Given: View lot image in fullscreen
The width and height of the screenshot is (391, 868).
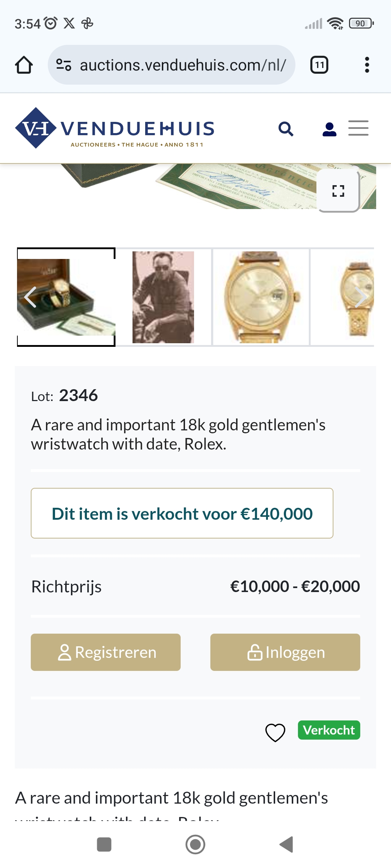Looking at the screenshot, I should [x=338, y=191].
